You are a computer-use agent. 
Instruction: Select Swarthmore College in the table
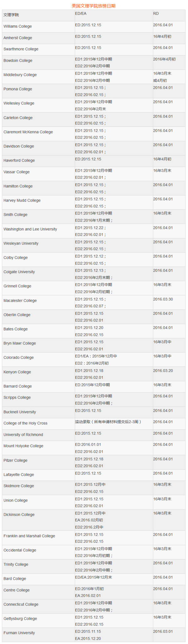point(21,49)
